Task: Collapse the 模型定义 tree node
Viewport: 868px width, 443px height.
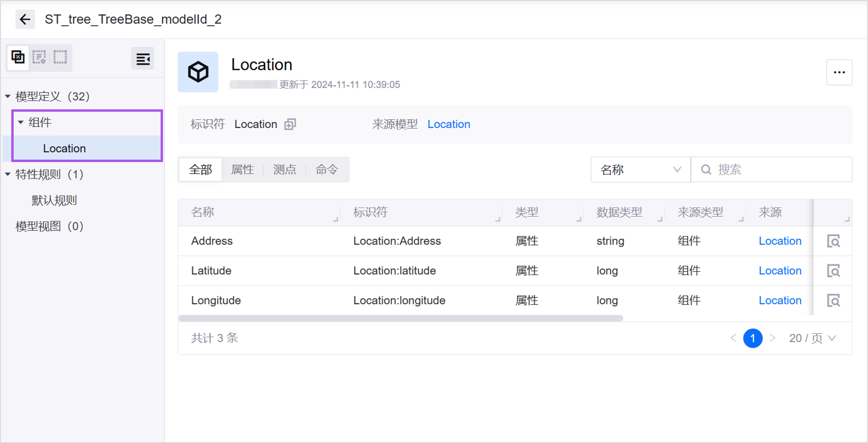Action: 8,97
